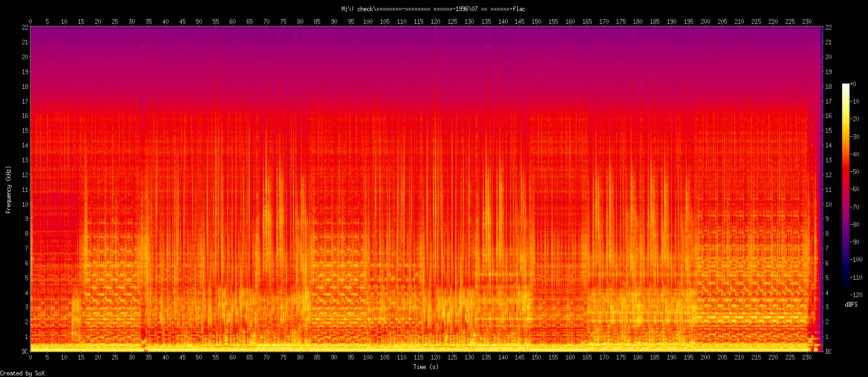The height and width of the screenshot is (377, 868).
Task: Click '16' on the left frequency axis
Action: pos(25,116)
